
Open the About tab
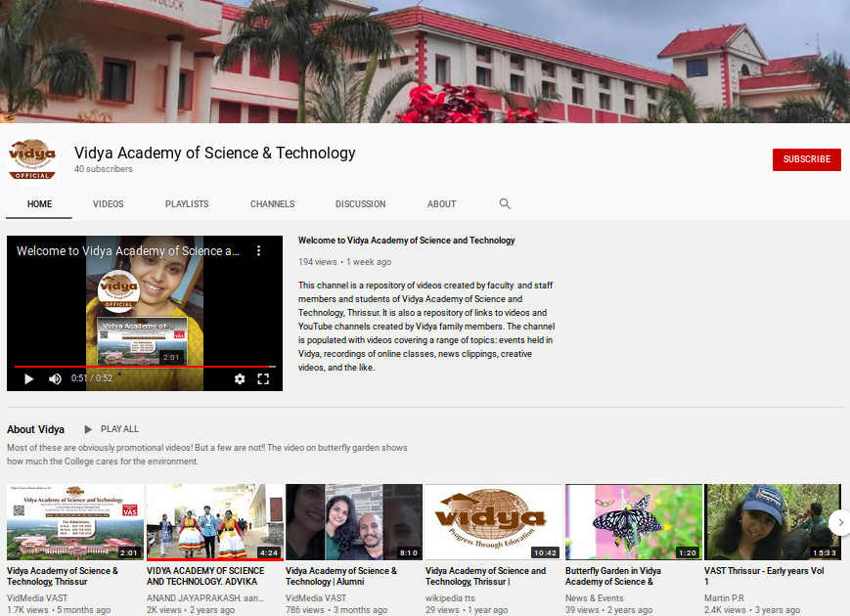pyautogui.click(x=442, y=204)
